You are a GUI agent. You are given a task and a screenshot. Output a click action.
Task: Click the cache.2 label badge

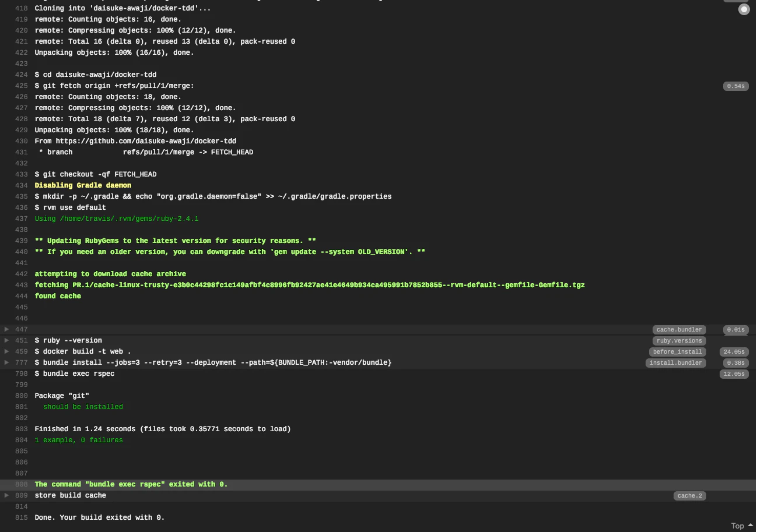(x=689, y=496)
